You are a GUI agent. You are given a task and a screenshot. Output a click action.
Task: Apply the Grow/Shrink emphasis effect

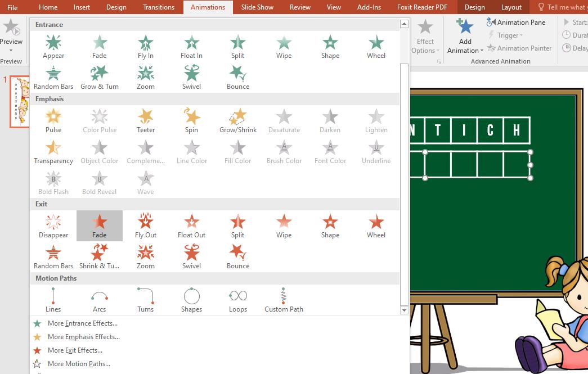[x=237, y=119]
